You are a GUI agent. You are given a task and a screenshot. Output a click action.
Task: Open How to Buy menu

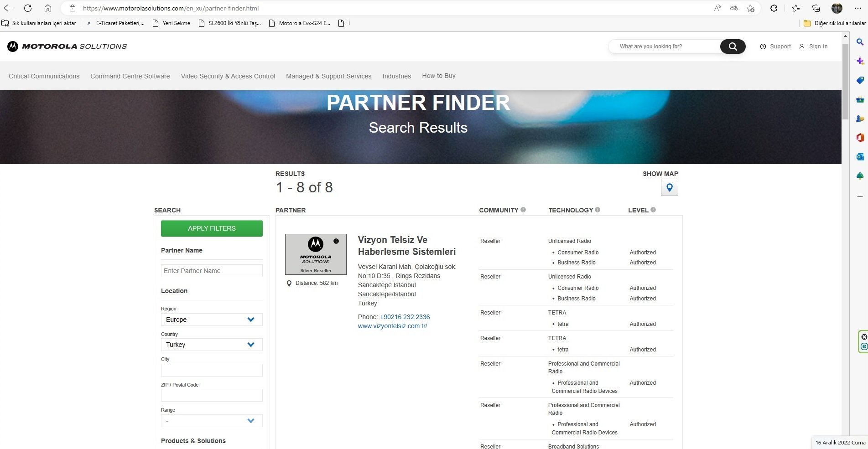pos(439,76)
